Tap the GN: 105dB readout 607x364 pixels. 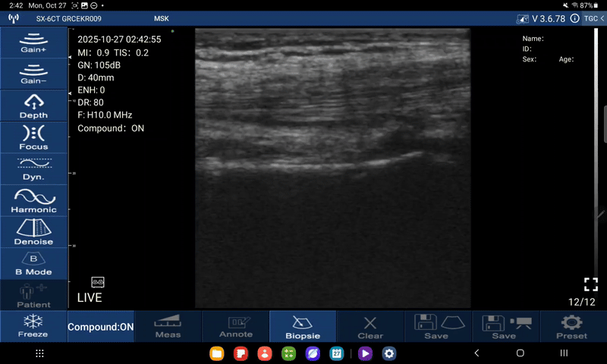click(x=99, y=65)
